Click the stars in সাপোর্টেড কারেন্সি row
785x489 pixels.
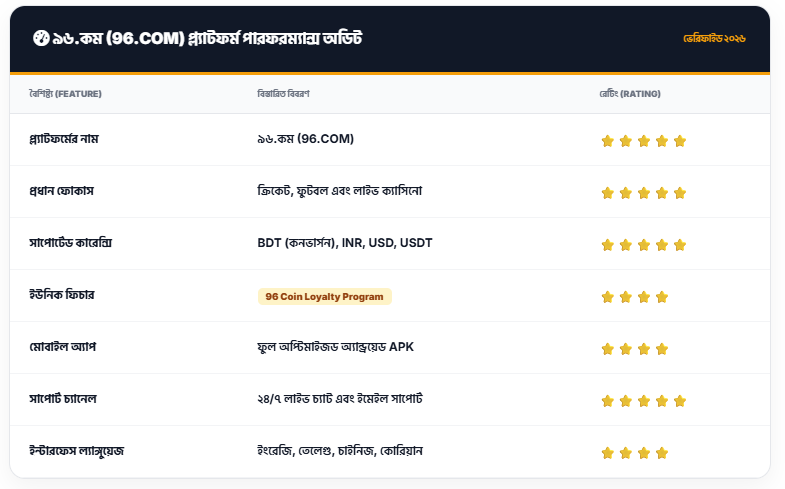643,244
